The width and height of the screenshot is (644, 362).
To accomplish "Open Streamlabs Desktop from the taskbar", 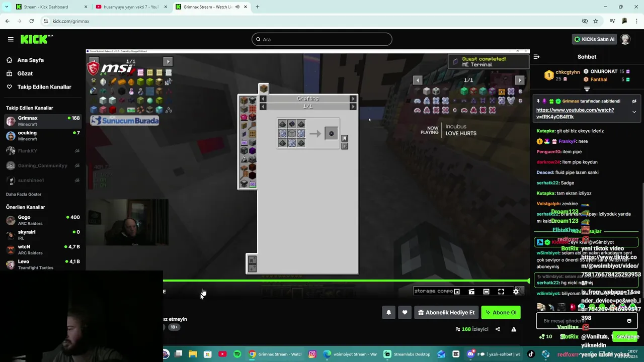I will pyautogui.click(x=407, y=354).
